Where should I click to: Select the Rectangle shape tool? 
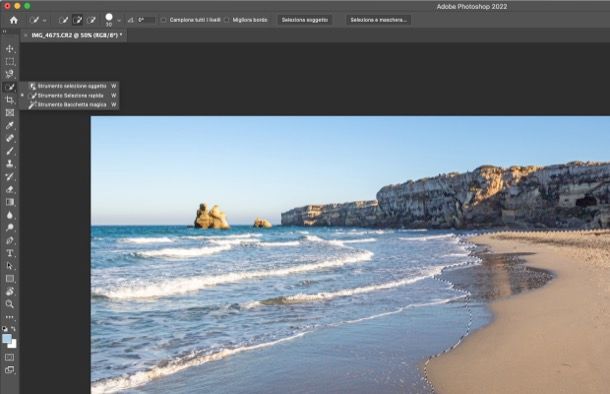click(10, 278)
